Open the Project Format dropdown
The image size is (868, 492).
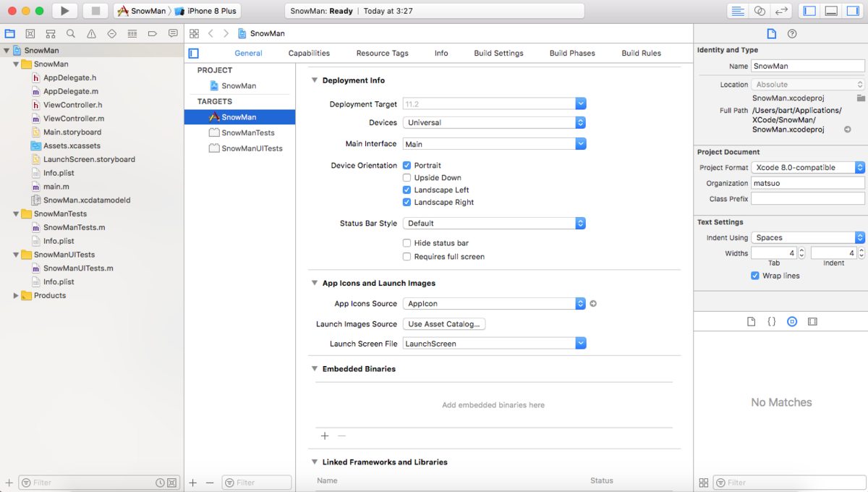(x=808, y=167)
